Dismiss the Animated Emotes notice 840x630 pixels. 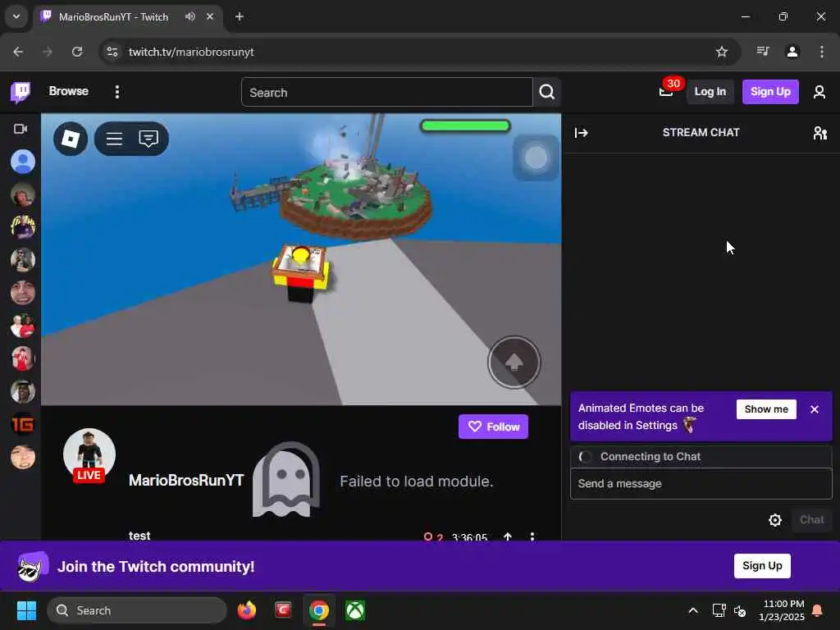coord(815,409)
